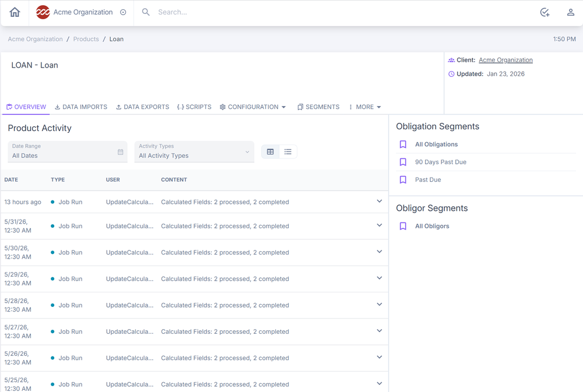The height and width of the screenshot is (392, 583).
Task: Click the LOAN - Loan title
Action: point(34,65)
